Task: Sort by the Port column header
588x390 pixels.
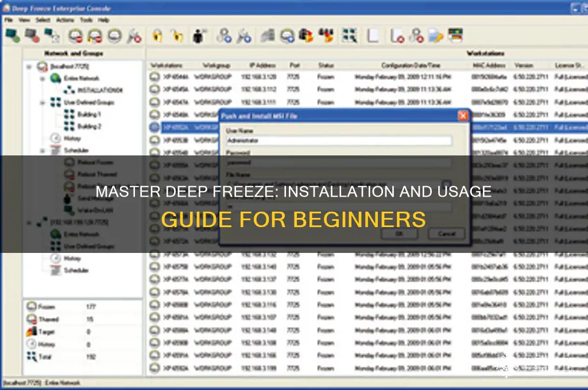Action: [x=295, y=65]
